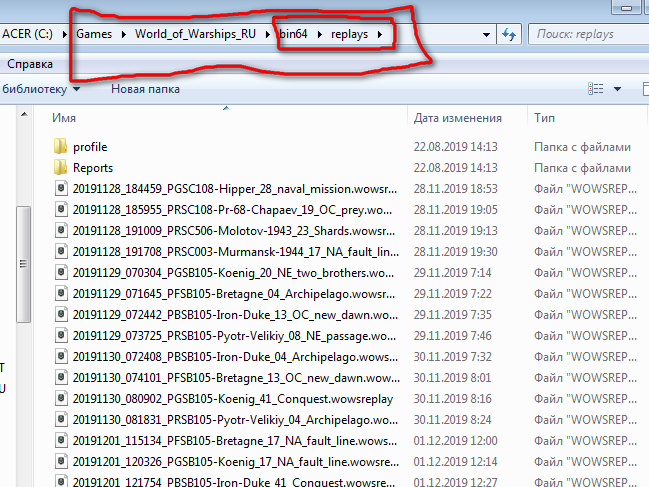Select the profile folder name
The height and width of the screenshot is (487, 649).
pyautogui.click(x=90, y=147)
